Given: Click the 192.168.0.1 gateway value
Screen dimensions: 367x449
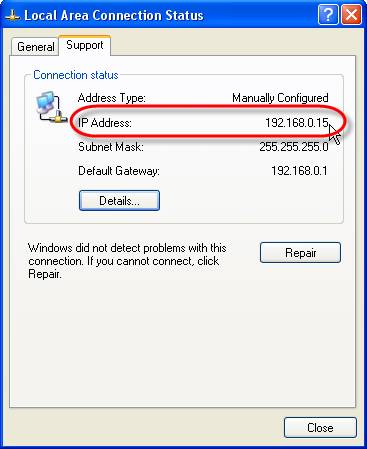Looking at the screenshot, I should coord(299,171).
